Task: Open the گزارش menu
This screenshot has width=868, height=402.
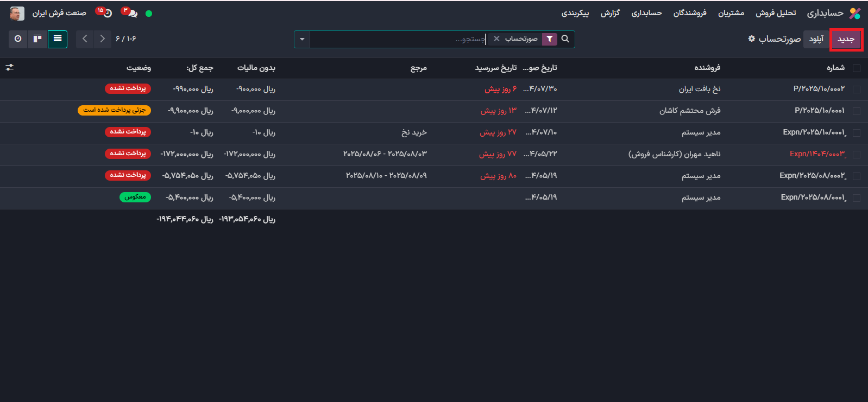Action: pyautogui.click(x=610, y=13)
